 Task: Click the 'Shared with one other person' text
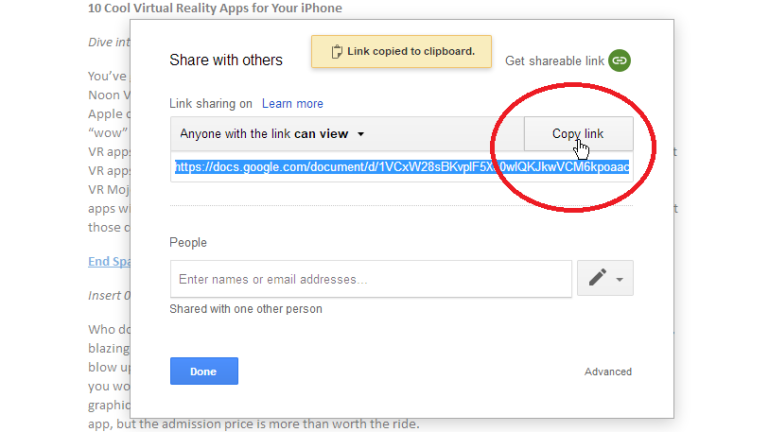point(246,309)
